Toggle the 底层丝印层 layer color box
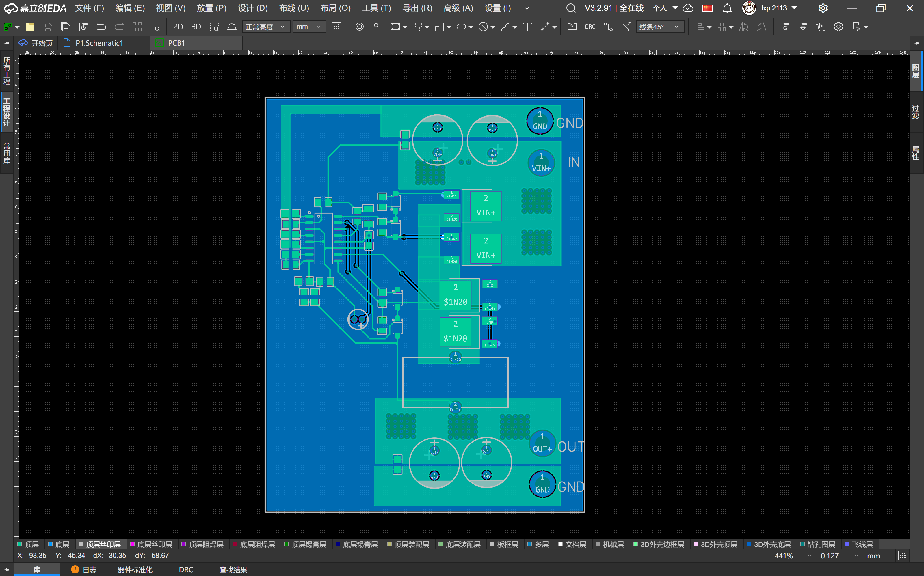 tap(132, 544)
